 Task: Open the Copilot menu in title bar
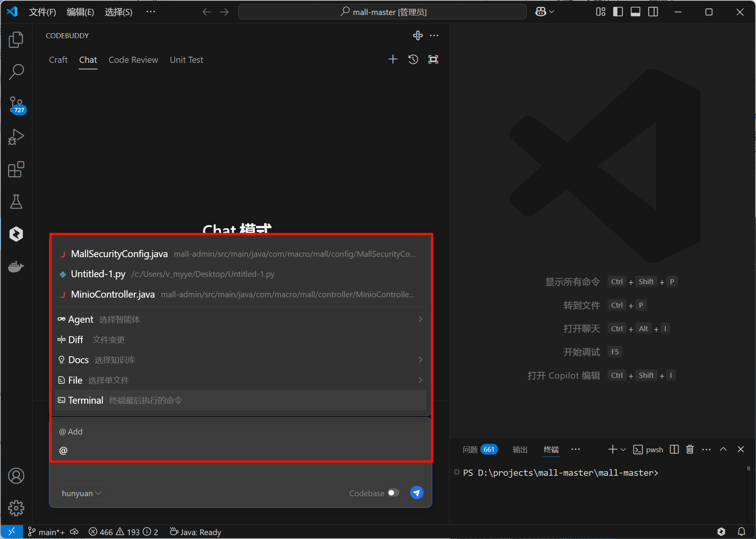pyautogui.click(x=544, y=12)
